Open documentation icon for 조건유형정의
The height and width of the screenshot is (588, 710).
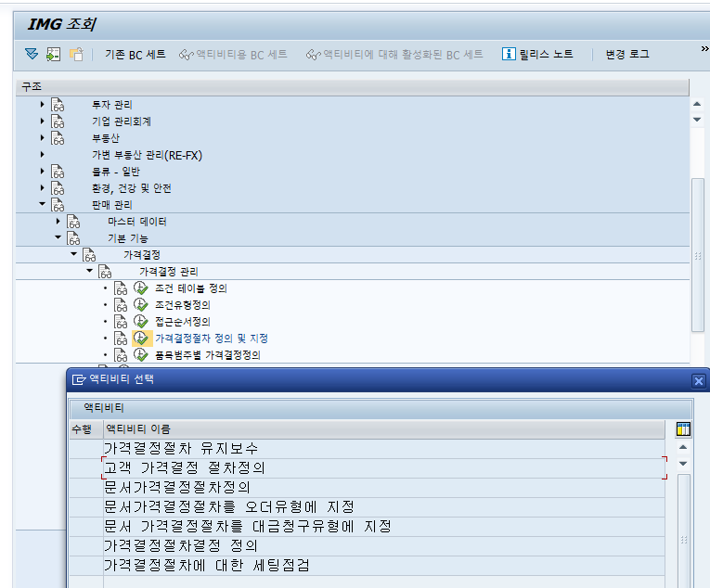[x=121, y=305]
